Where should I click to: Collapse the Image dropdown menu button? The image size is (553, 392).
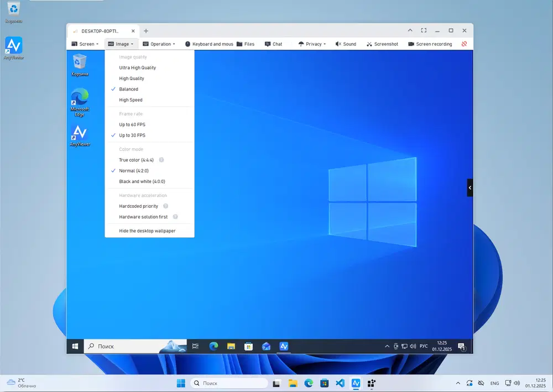point(121,44)
